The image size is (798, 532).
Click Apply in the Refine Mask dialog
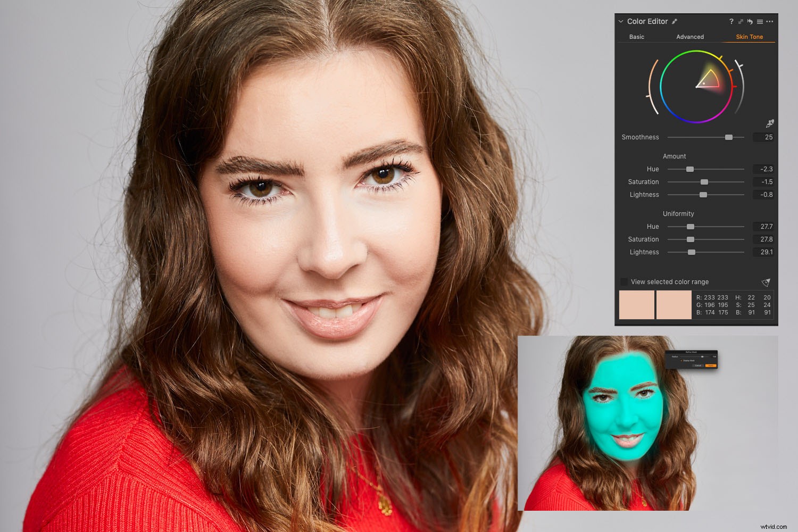[711, 365]
